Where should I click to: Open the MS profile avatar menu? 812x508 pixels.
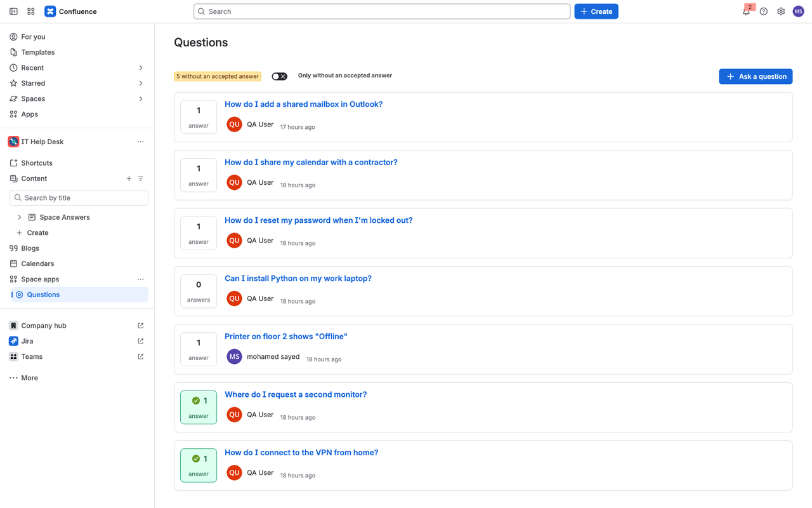(799, 11)
